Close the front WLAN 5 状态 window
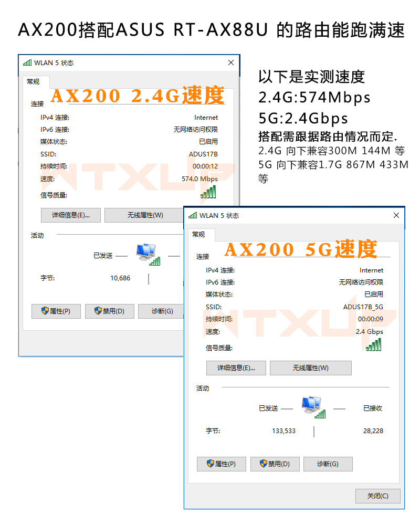 coord(396,215)
